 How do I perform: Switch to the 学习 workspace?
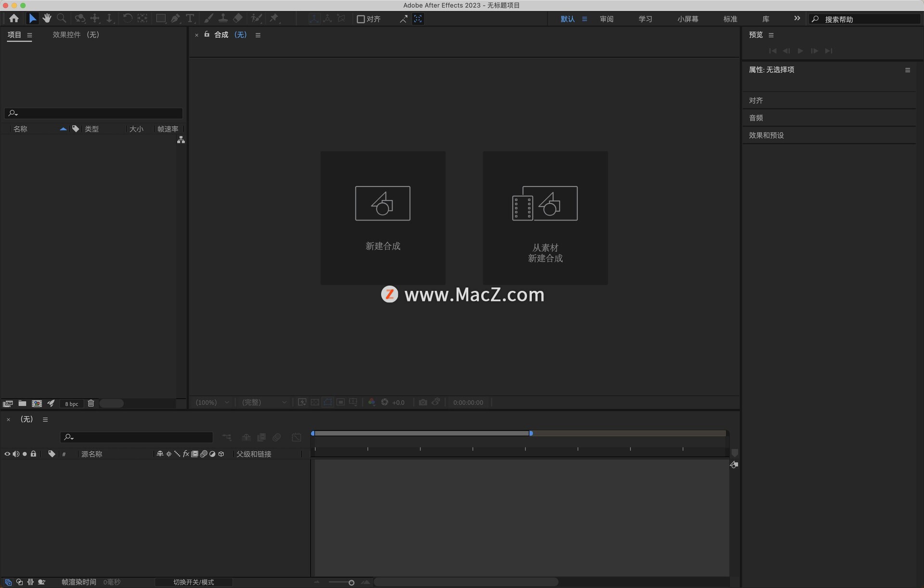(x=645, y=19)
